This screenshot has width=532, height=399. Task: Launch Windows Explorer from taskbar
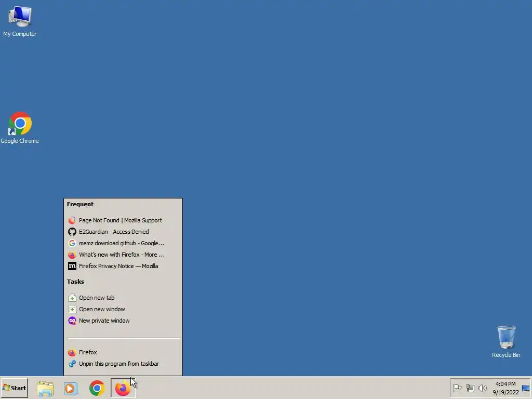(x=45, y=388)
